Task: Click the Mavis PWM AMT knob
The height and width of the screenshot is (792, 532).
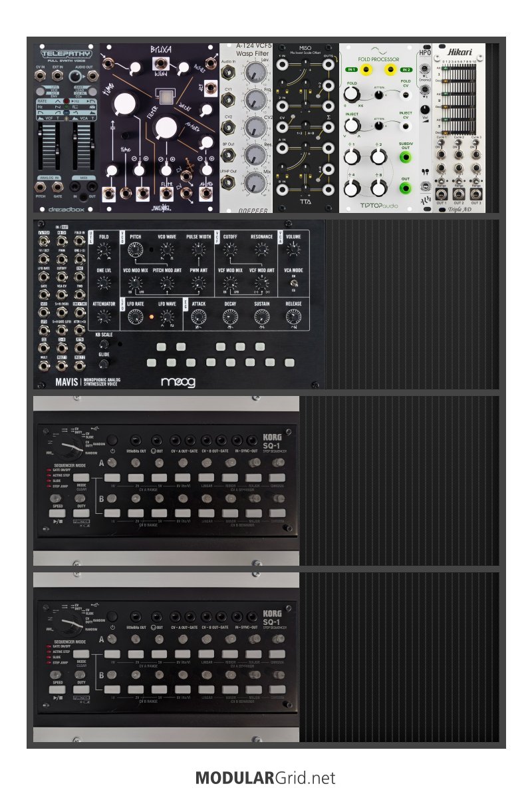Action: coord(198,284)
